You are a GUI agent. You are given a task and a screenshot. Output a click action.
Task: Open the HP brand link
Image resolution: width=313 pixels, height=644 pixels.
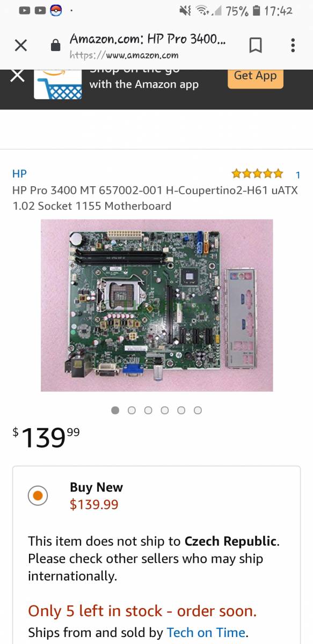(x=19, y=173)
